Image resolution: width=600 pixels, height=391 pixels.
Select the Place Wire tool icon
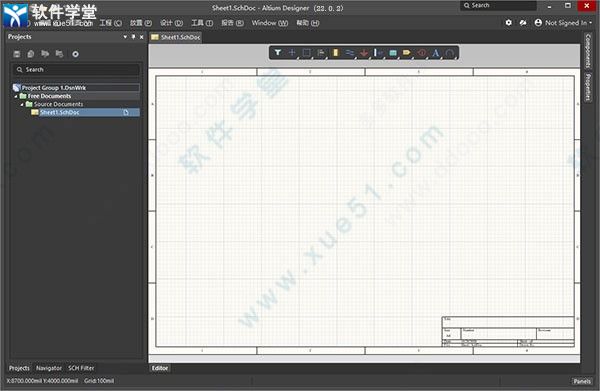350,53
